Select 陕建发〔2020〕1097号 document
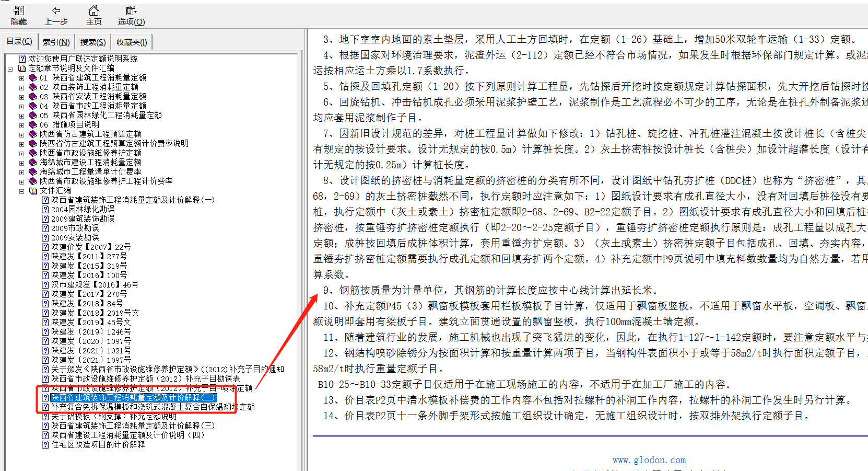Image resolution: width=868 pixels, height=471 pixels. (x=91, y=341)
